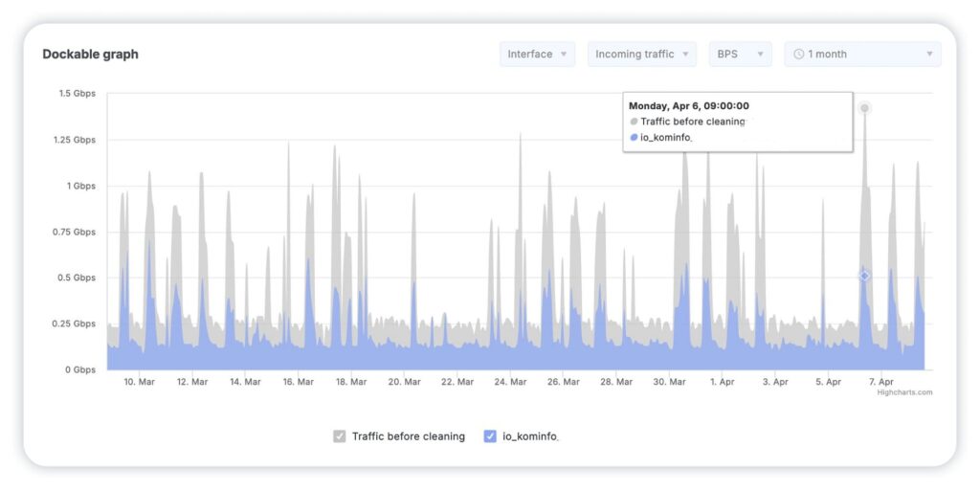Click the 18. Mar date label

point(351,382)
